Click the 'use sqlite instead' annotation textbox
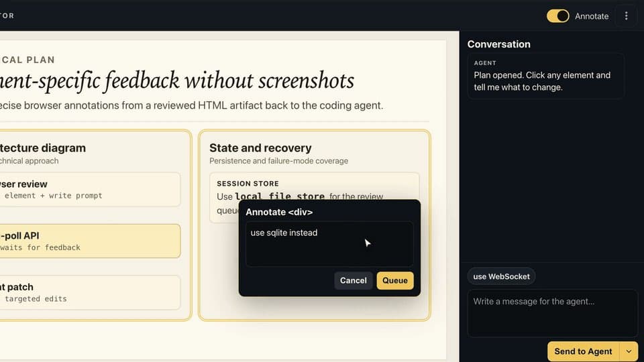Viewport: 644px width, 362px height. pos(329,244)
